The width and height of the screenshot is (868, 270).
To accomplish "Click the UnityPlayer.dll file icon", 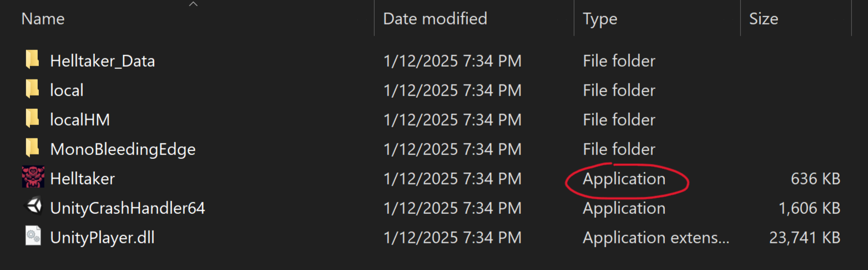I will (33, 237).
